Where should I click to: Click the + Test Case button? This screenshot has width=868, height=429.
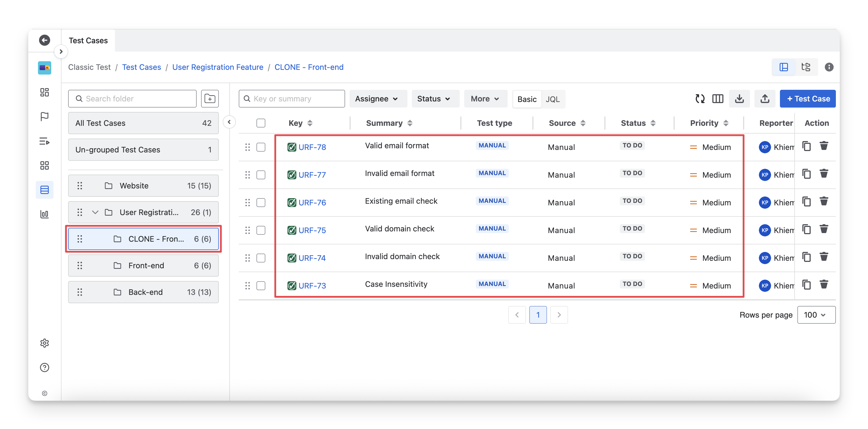pos(807,98)
